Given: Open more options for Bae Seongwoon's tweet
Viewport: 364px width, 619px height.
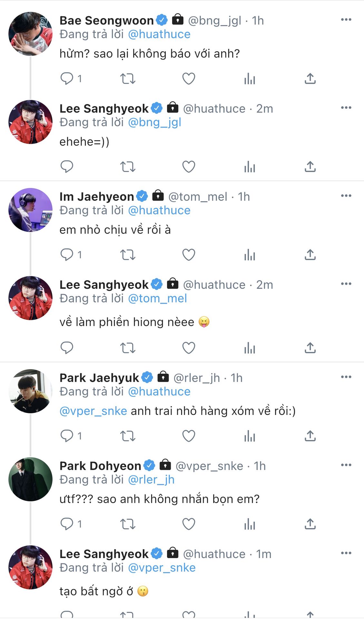Looking at the screenshot, I should pyautogui.click(x=346, y=20).
